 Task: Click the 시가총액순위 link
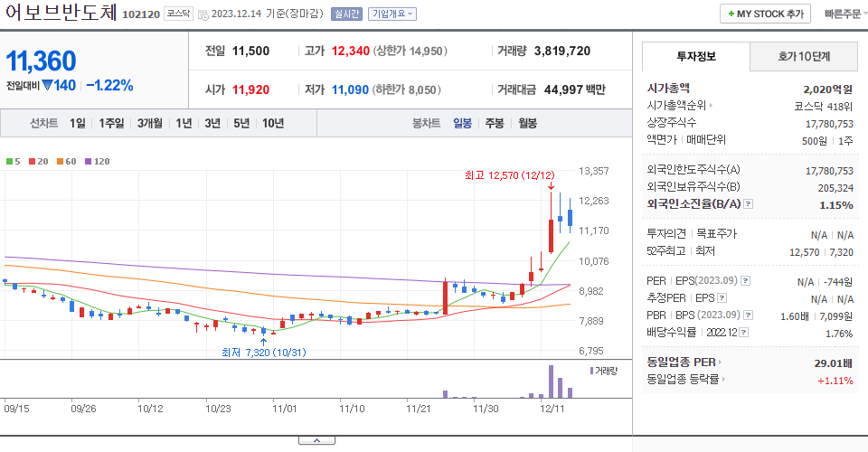(x=676, y=105)
